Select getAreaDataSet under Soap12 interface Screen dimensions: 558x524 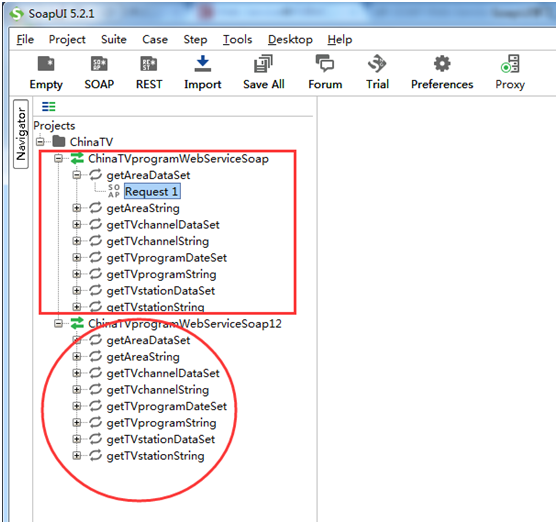(x=148, y=340)
